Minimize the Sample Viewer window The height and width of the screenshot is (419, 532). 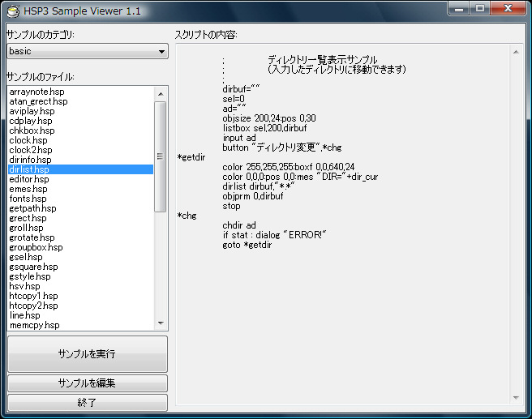(459, 8)
